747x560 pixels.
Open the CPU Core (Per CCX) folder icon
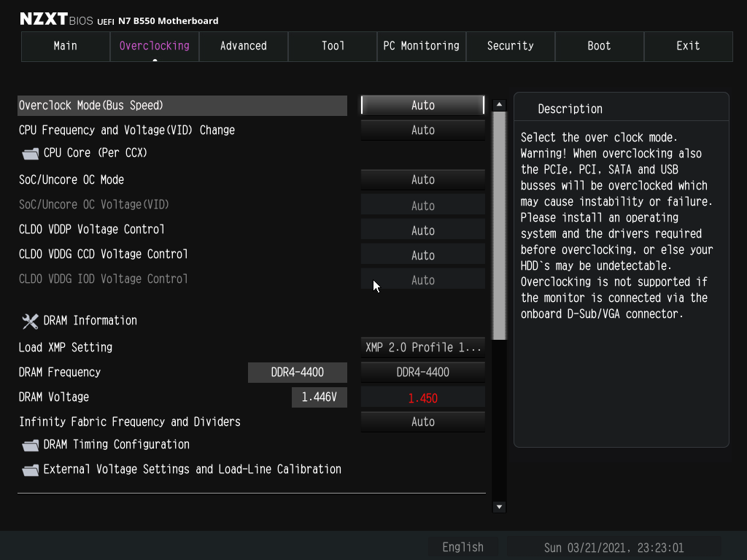click(31, 153)
